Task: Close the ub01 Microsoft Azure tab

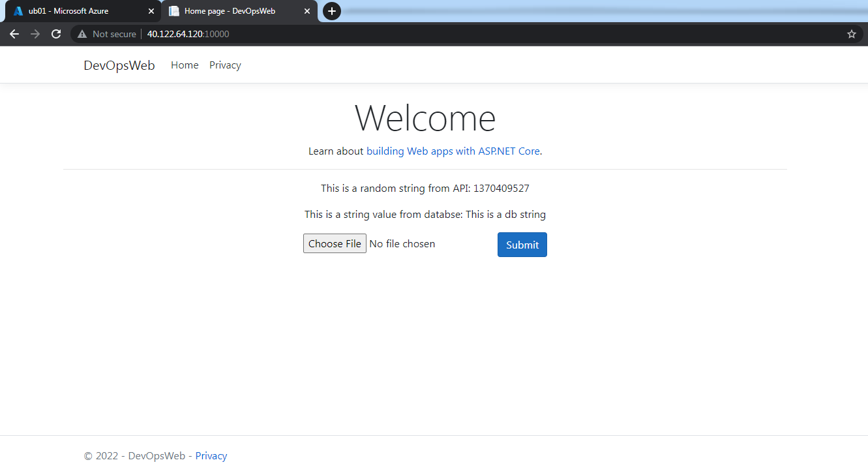Action: (x=151, y=11)
